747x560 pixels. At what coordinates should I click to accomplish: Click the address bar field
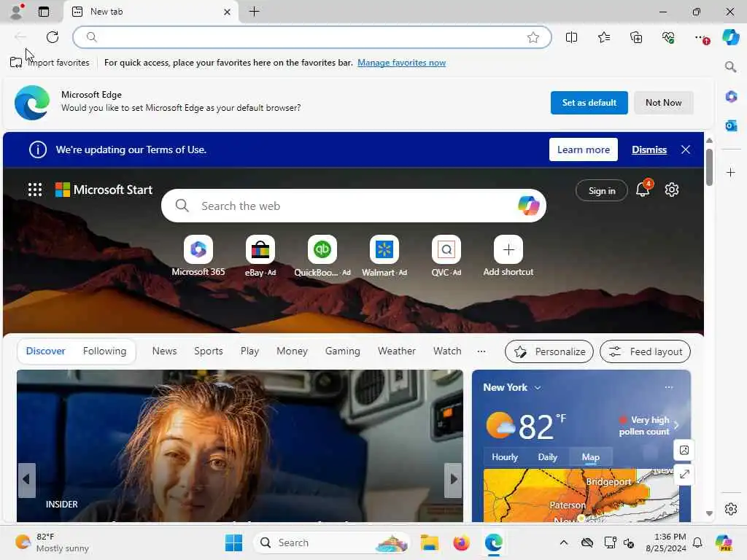coord(312,37)
